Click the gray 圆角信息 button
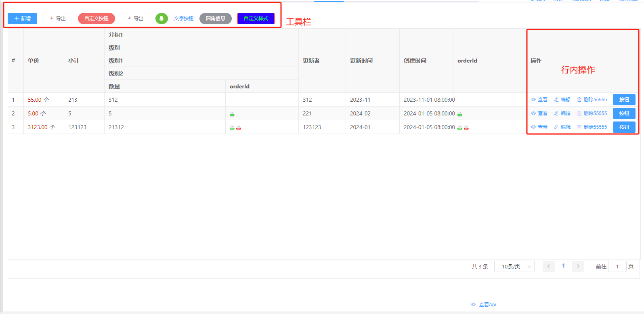The width and height of the screenshot is (644, 314). [x=215, y=19]
